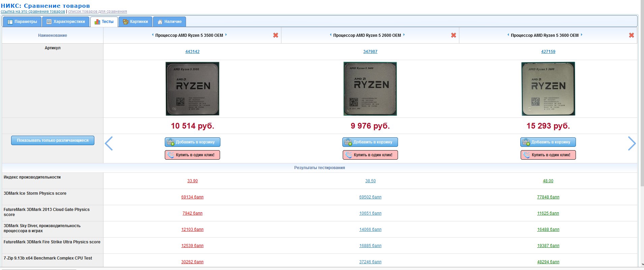The width and height of the screenshot is (644, 270).
Task: Open Процессор AMD Ryzen 5 3600 OEM title
Action: tap(545, 35)
